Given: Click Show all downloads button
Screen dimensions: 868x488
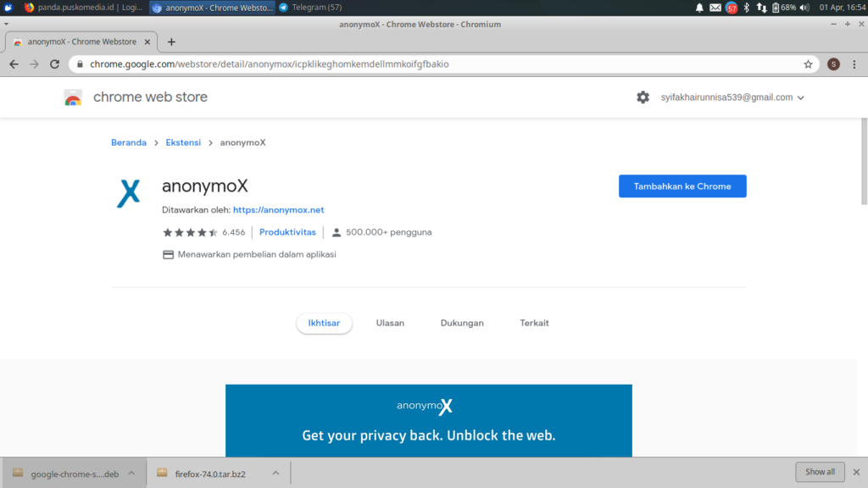Looking at the screenshot, I should tap(820, 472).
